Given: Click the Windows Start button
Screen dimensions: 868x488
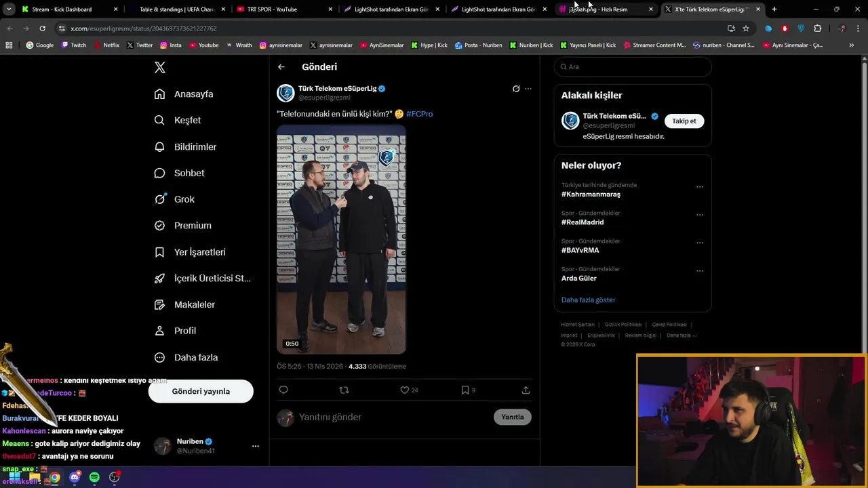Looking at the screenshot, I should tap(14, 477).
